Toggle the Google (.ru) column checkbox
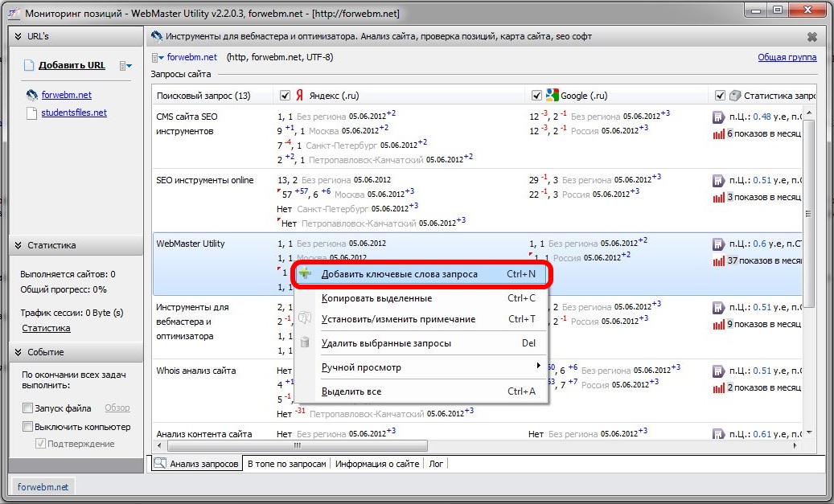The width and height of the screenshot is (834, 504). point(537,96)
